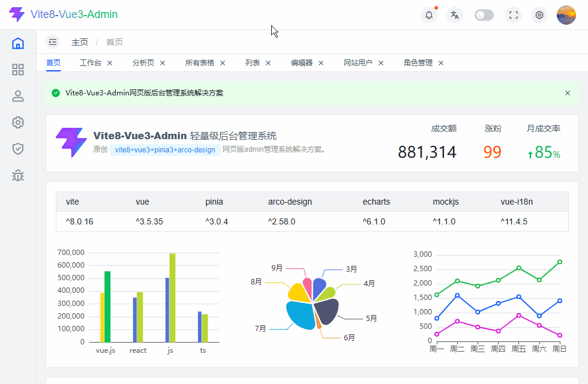Screen dimensions: 588x384
Task: Open the notifications bell
Action: pos(429,15)
